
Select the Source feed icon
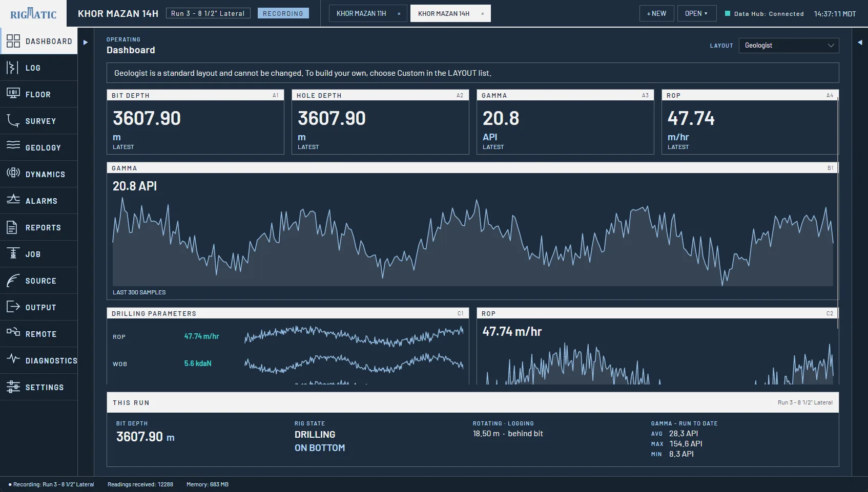(x=13, y=280)
